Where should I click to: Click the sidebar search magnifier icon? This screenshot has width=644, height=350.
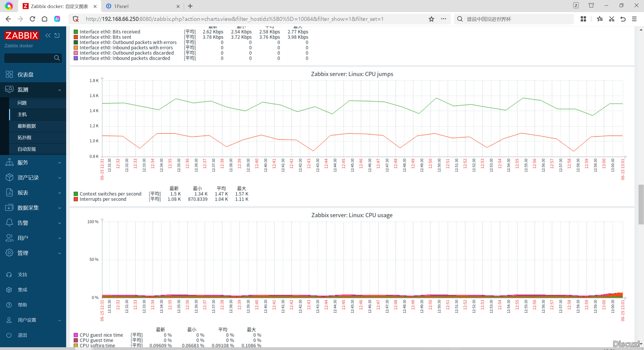(x=57, y=58)
